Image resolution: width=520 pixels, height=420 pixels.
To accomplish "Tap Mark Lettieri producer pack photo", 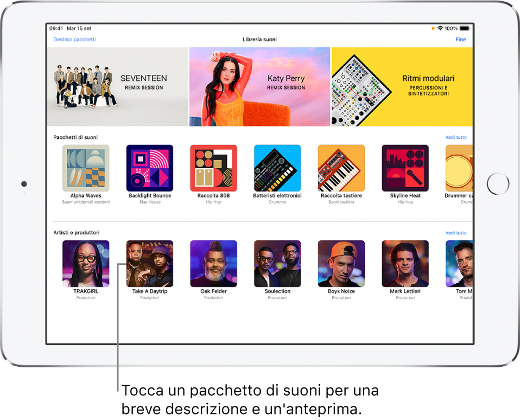I will 405,264.
